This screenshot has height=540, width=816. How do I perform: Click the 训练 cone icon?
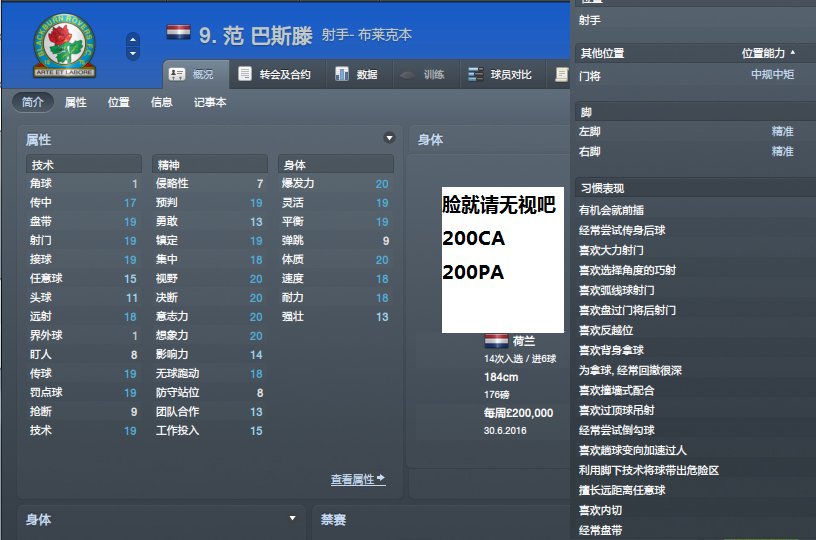tap(408, 75)
